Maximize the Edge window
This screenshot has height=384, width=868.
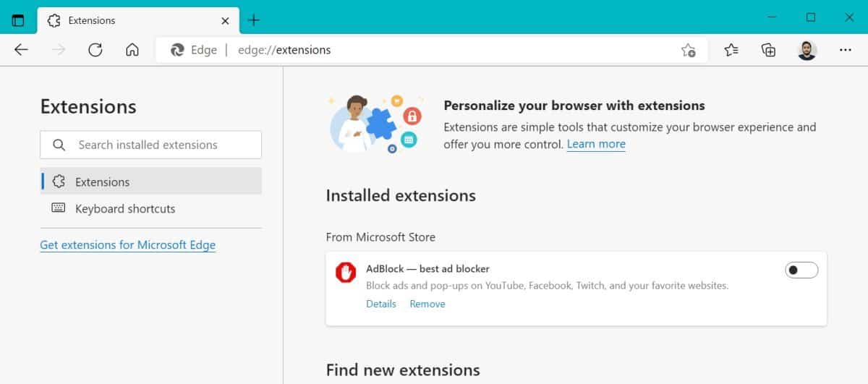coord(811,17)
